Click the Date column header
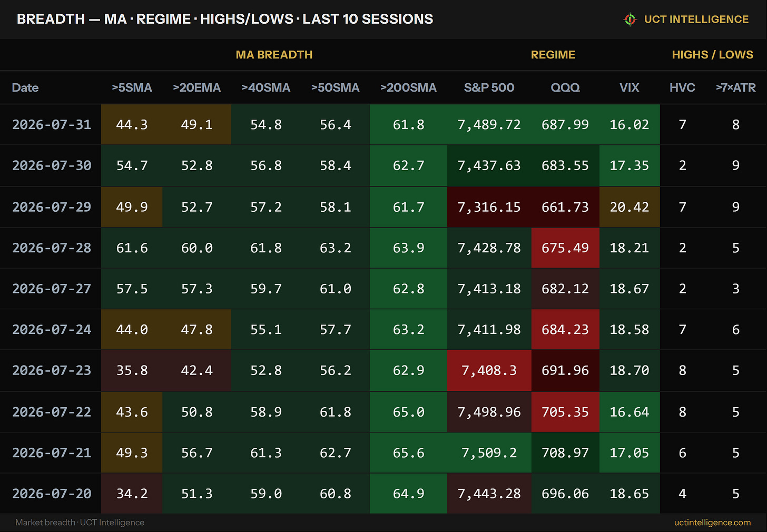This screenshot has height=532, width=767. tap(25, 88)
